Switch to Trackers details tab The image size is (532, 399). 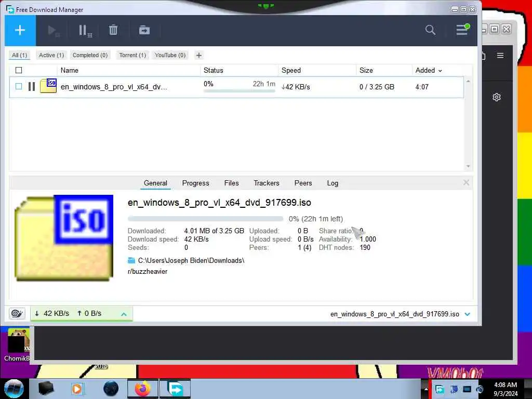pyautogui.click(x=267, y=183)
